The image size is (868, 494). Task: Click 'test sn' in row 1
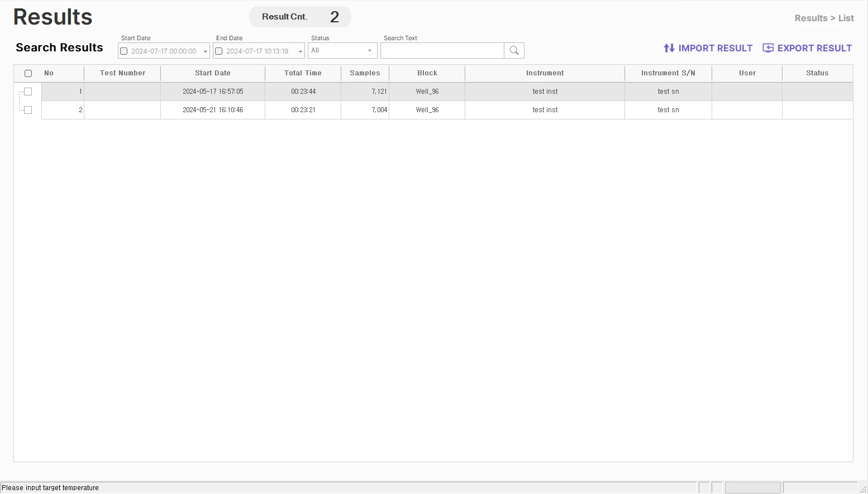click(x=669, y=92)
